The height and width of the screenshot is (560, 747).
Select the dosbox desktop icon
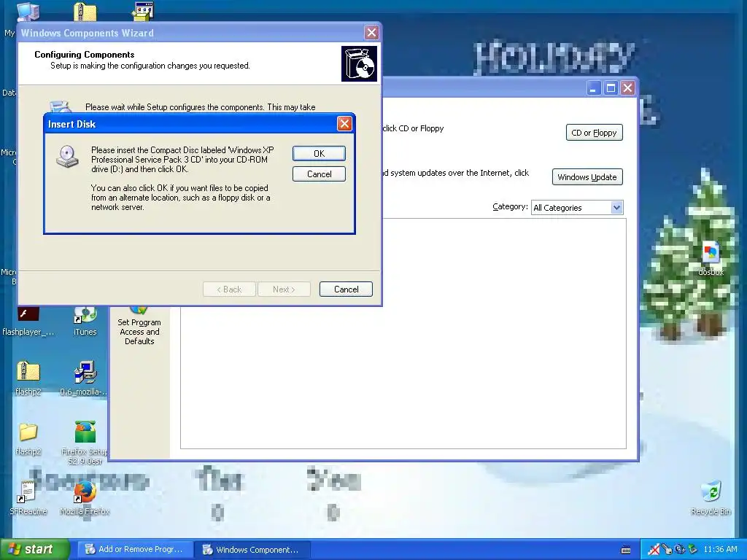[711, 259]
